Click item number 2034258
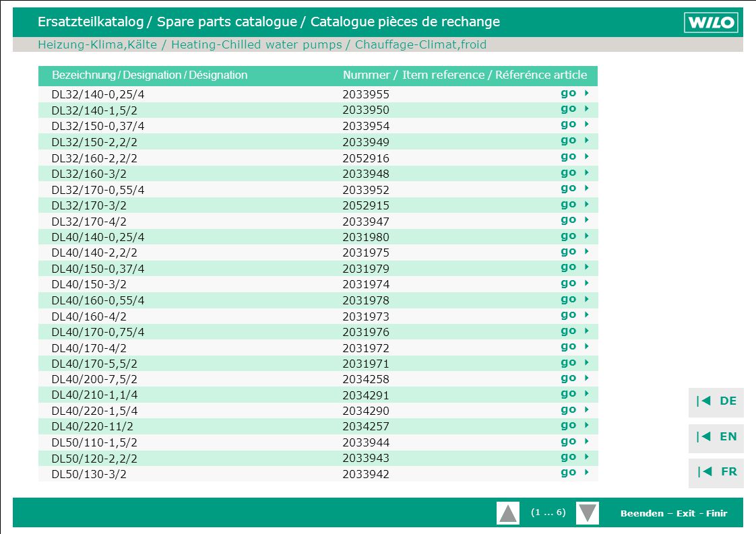 point(366,379)
